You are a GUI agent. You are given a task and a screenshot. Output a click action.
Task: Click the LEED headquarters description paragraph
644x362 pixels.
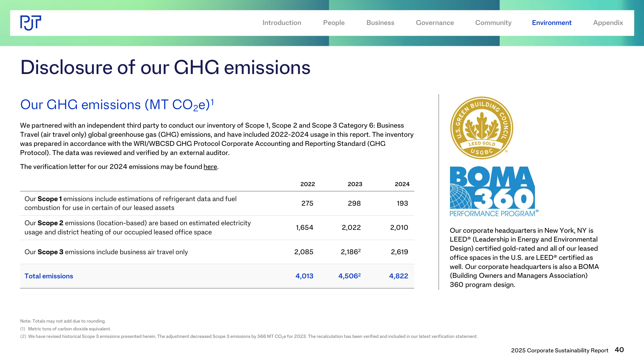click(524, 258)
